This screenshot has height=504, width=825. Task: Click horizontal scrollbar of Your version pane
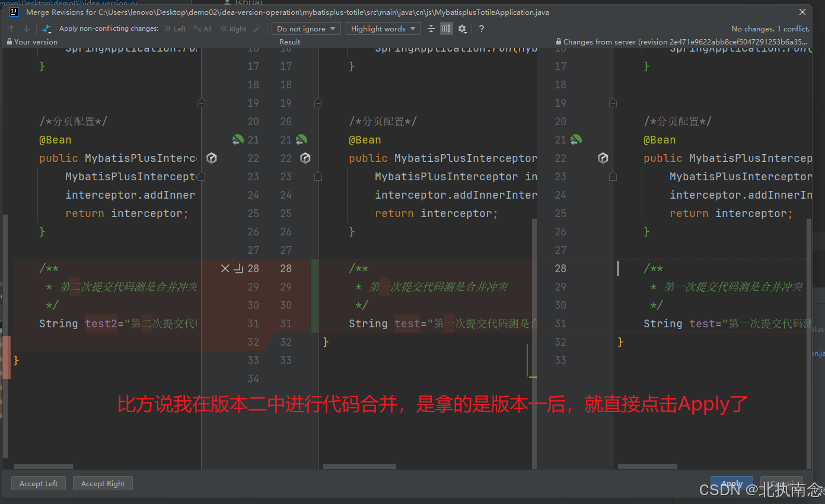point(43,467)
